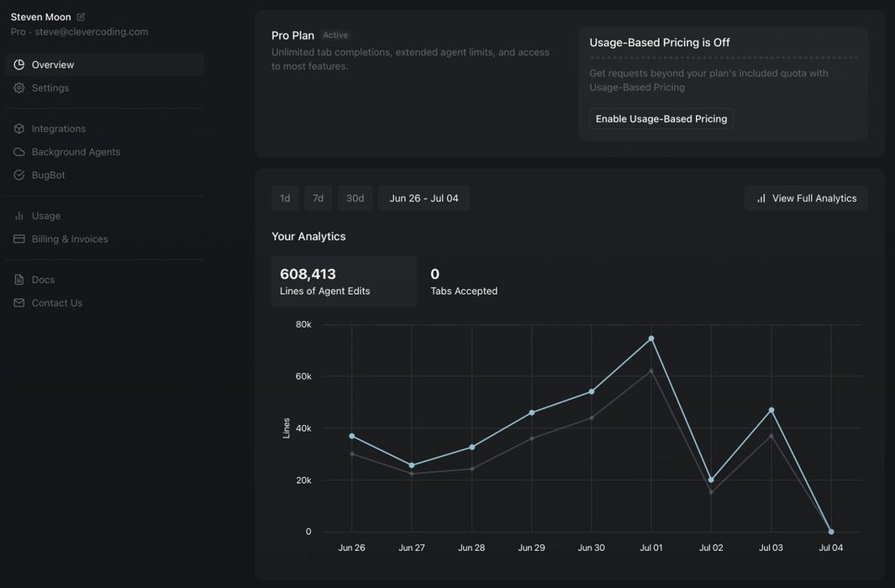Click the Usage bar chart icon
This screenshot has width=895, height=588.
point(19,216)
